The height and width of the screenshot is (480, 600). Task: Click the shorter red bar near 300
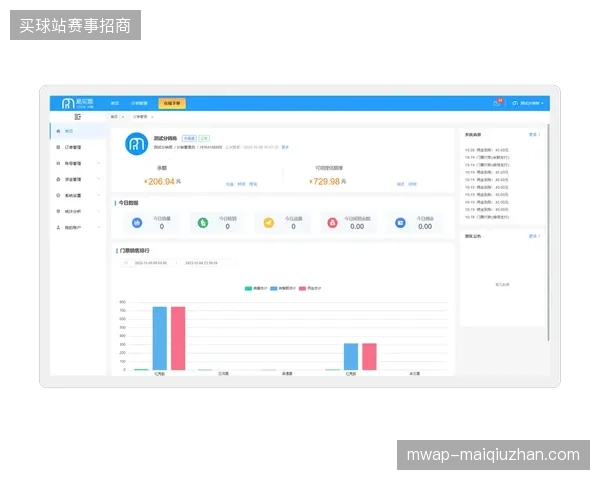[369, 357]
